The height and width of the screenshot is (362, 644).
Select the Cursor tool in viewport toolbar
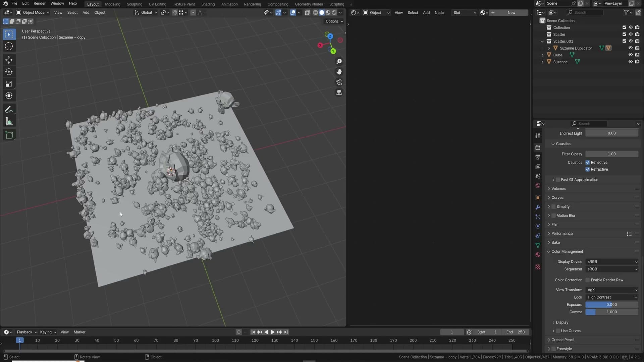pyautogui.click(x=9, y=46)
